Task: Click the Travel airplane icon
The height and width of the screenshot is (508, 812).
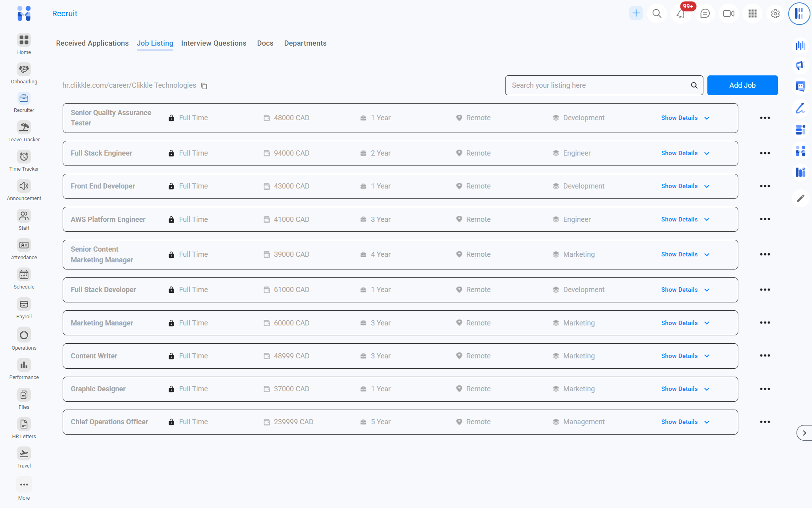Action: (x=24, y=454)
